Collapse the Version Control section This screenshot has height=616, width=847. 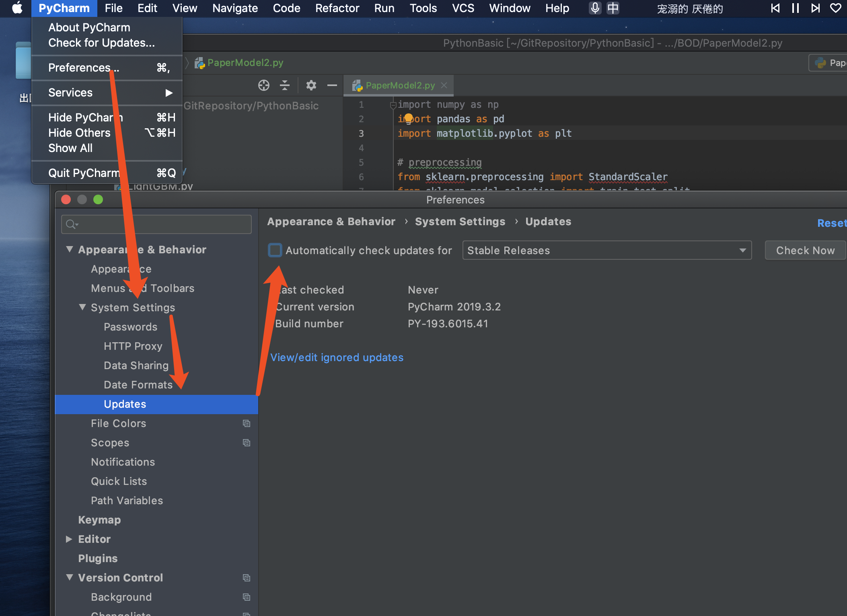pos(69,578)
